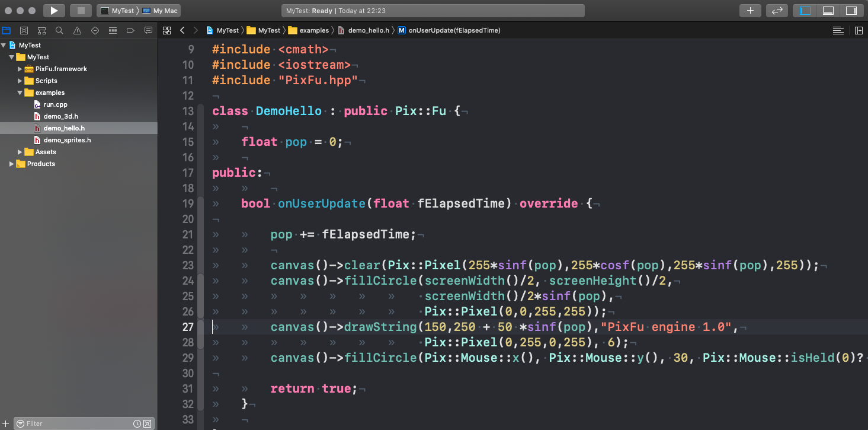Expand the Scripts folder
868x430 pixels.
20,81
